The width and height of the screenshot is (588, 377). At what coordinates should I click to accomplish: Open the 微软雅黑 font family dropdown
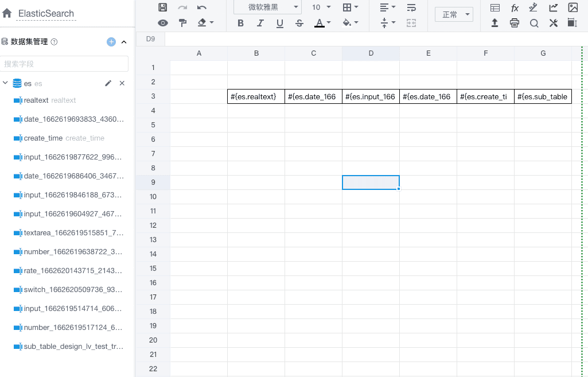click(x=267, y=7)
